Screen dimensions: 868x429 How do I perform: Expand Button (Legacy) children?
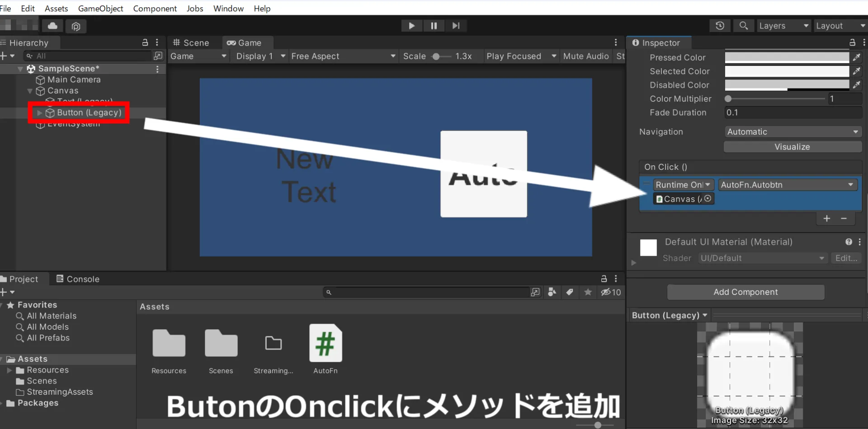pos(40,112)
